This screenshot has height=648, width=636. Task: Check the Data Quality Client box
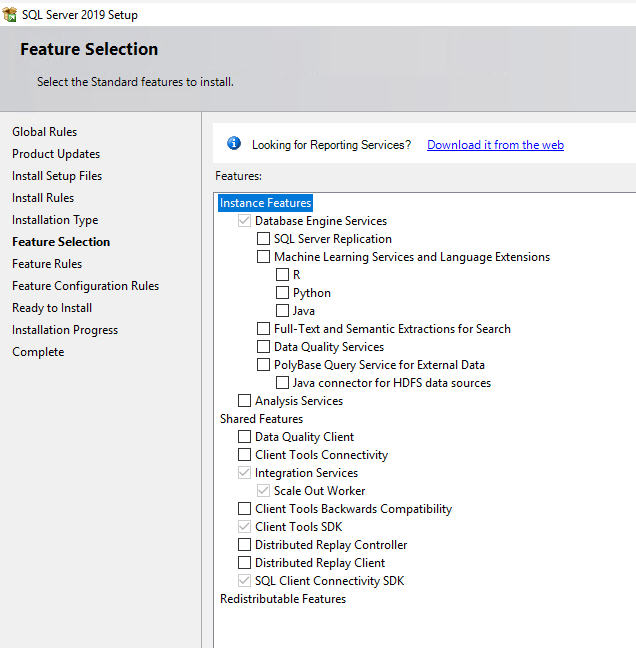[x=244, y=436]
